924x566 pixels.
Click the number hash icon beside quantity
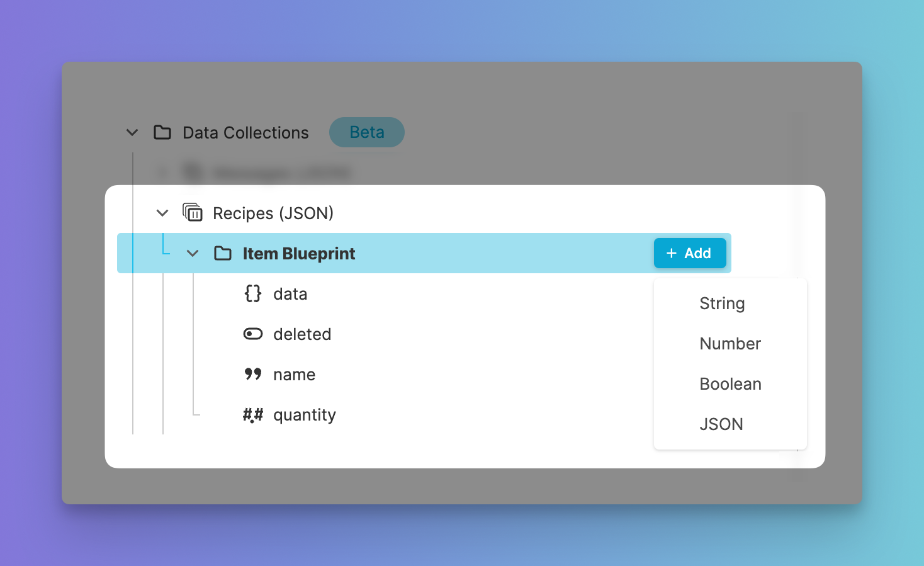point(253,414)
